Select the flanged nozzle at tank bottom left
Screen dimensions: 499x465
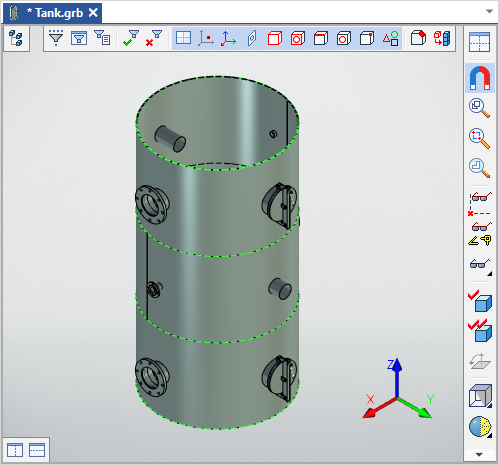[152, 377]
